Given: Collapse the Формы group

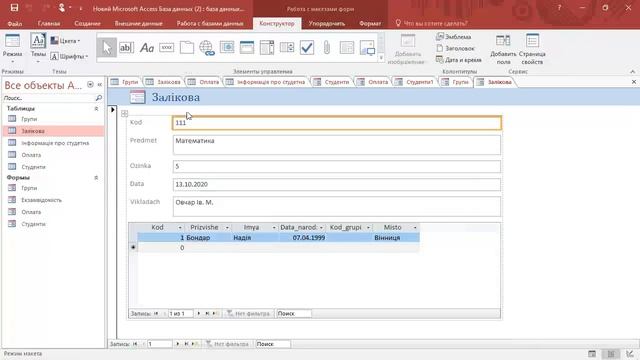Looking at the screenshot, I should (x=96, y=178).
